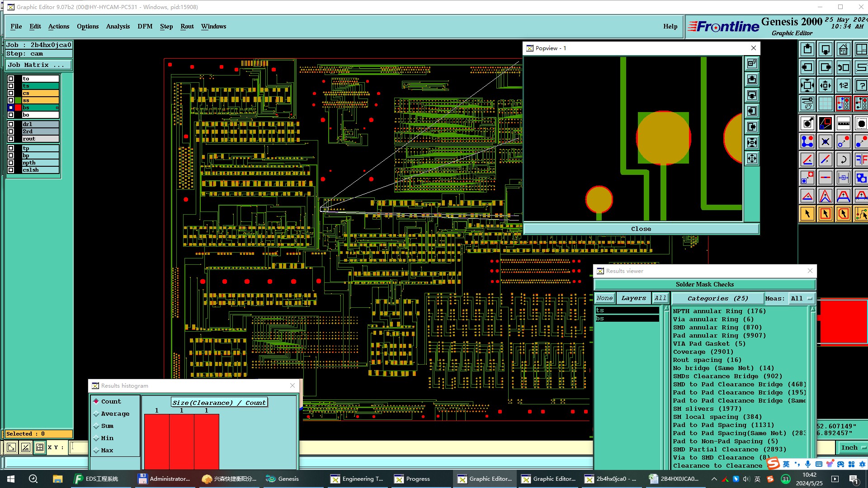
Task: Select the Average radio option in histogram
Action: tap(96, 414)
